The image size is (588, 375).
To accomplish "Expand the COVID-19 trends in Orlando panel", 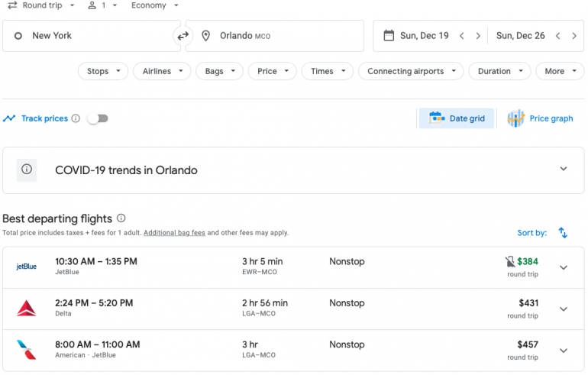I will click(564, 170).
